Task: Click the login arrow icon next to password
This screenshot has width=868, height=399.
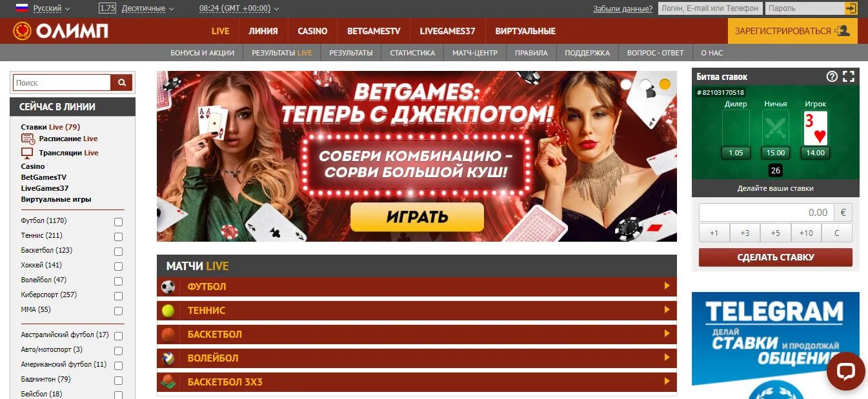Action: [851, 8]
